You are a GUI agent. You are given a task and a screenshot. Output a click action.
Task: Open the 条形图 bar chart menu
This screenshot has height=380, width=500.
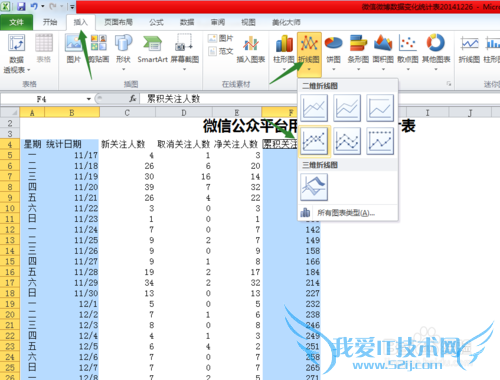tap(358, 53)
